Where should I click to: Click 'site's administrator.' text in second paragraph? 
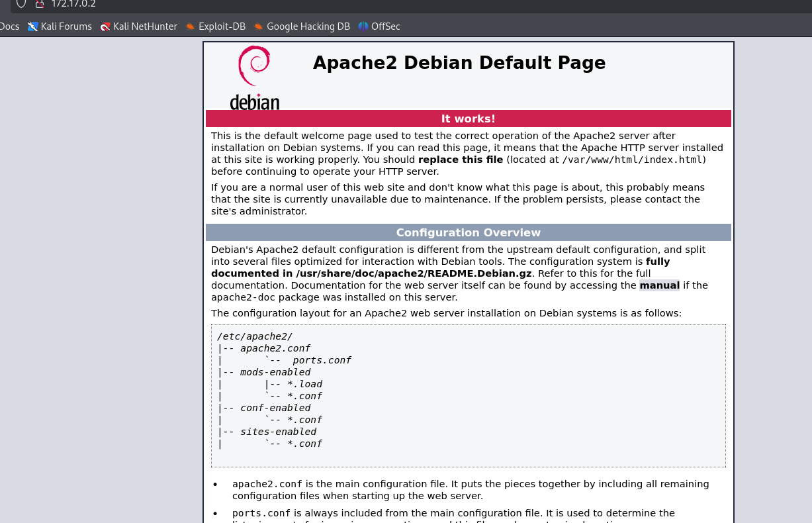coord(259,211)
